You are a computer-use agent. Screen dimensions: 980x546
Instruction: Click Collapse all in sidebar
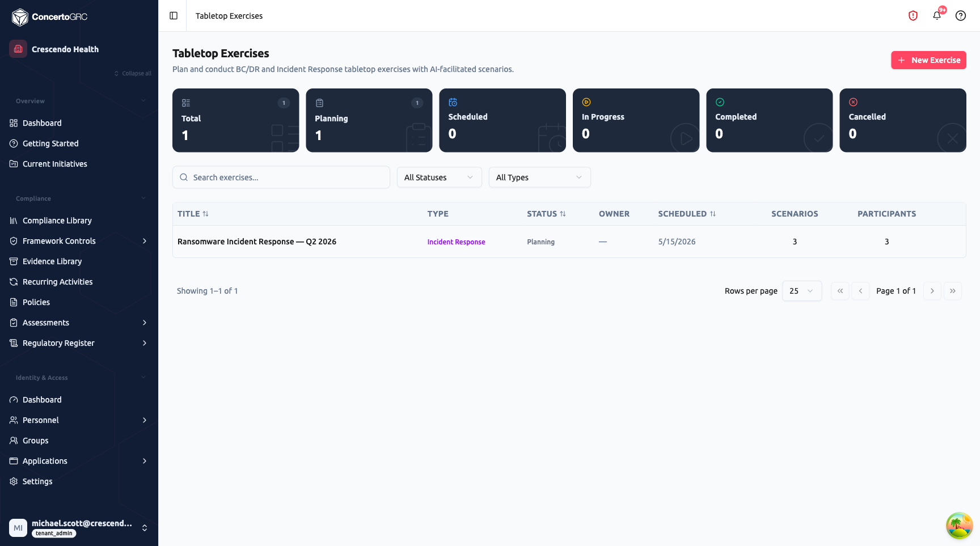133,74
